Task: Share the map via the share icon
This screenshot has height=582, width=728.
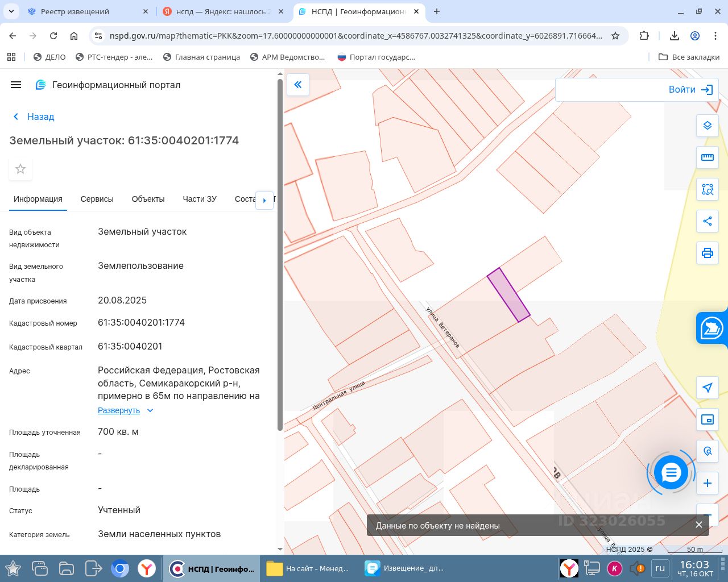Action: click(708, 221)
